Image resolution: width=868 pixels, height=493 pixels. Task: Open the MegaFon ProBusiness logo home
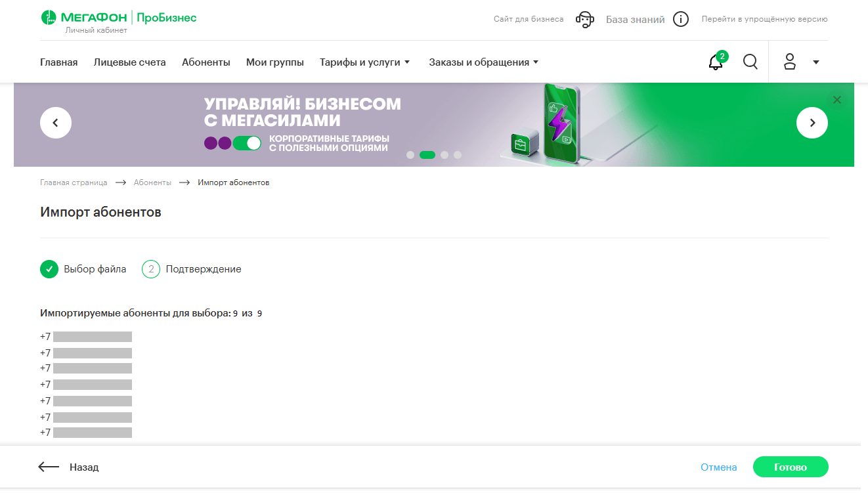click(118, 18)
